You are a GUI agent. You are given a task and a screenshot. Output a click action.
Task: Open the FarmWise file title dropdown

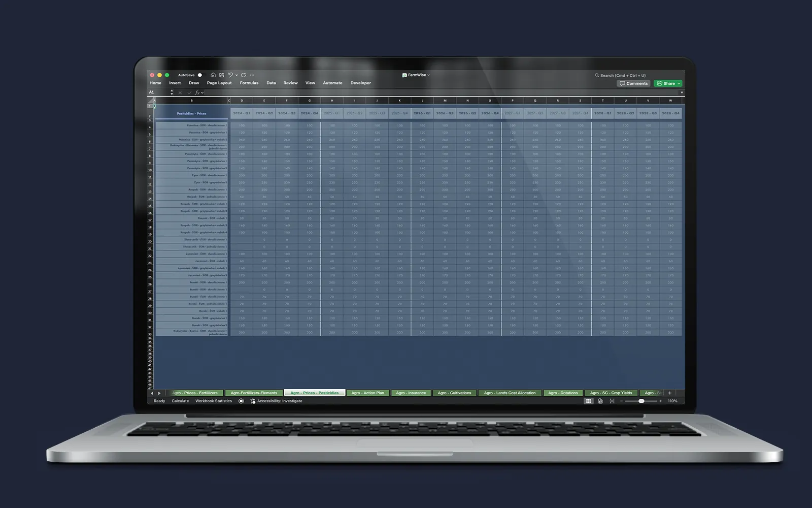click(x=416, y=75)
